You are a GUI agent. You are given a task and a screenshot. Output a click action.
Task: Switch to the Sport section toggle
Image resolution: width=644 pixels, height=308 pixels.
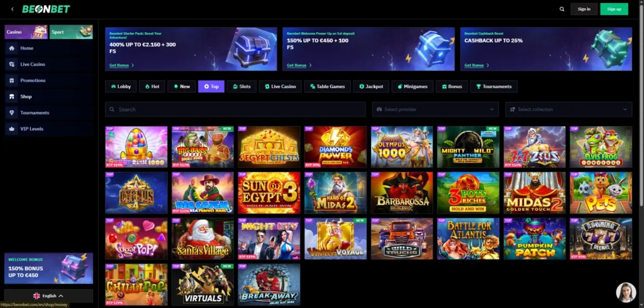tap(71, 32)
